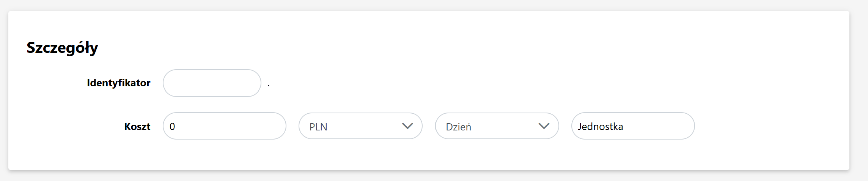Select the Dzień text in period selector
This screenshot has width=868, height=181.
[458, 127]
